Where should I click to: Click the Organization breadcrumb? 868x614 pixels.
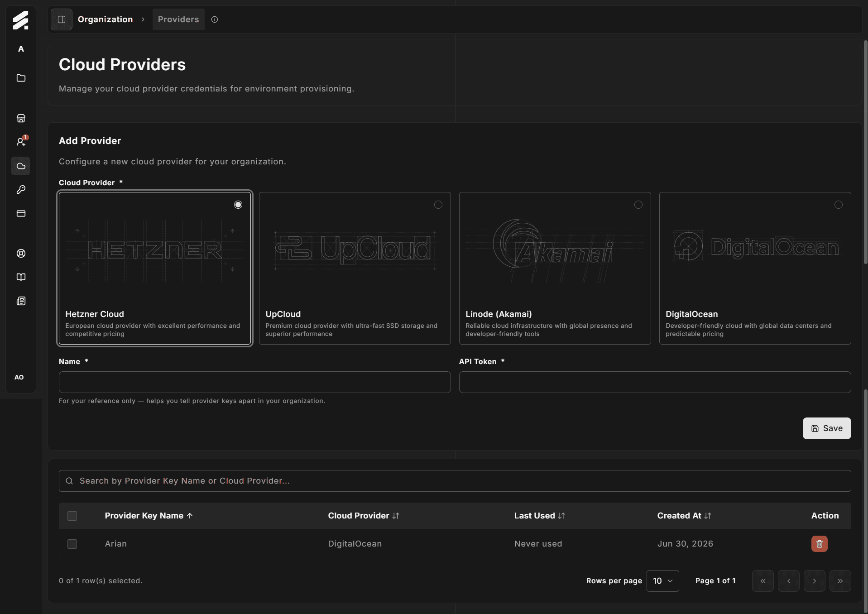pos(106,19)
